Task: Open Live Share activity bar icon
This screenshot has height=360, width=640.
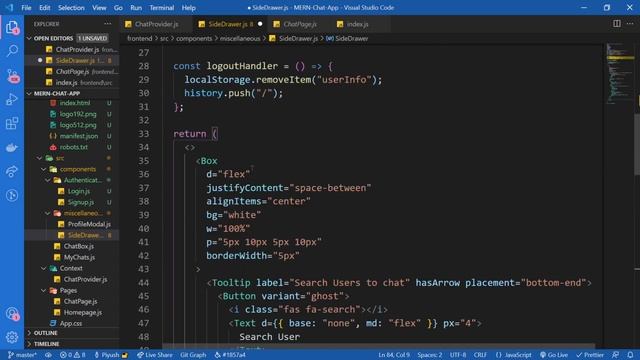Action: tap(12, 171)
